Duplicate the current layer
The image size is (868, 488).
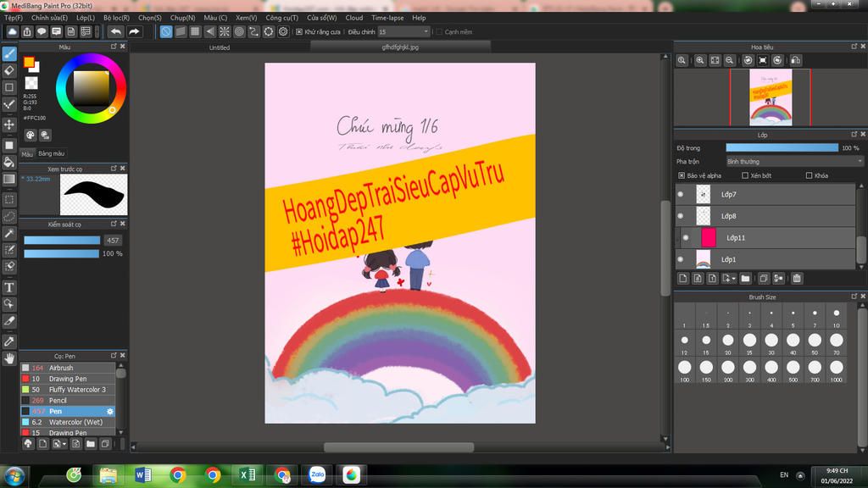pos(764,278)
